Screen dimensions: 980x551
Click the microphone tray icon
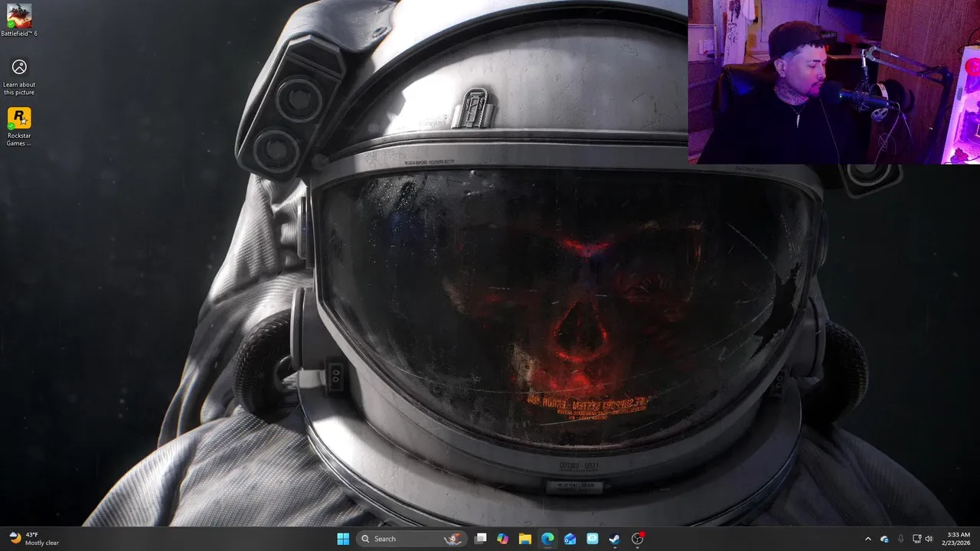900,539
